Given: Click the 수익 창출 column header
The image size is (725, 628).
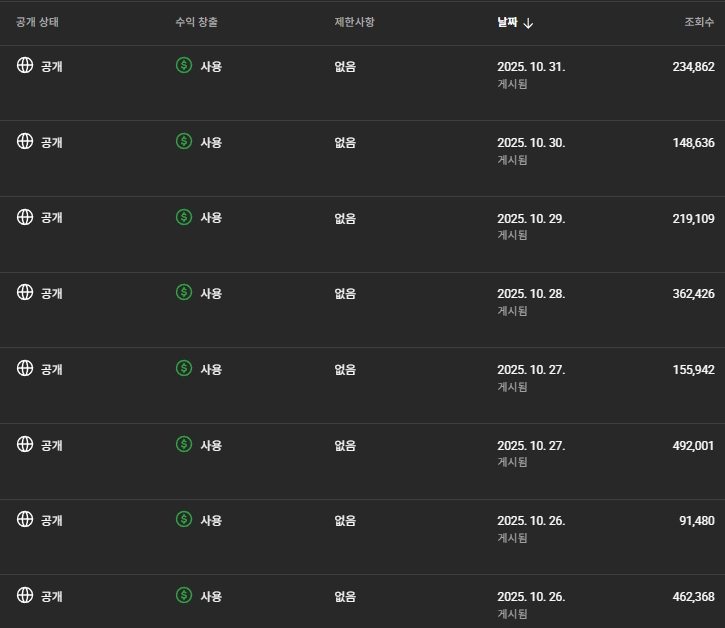Looking at the screenshot, I should coord(196,22).
